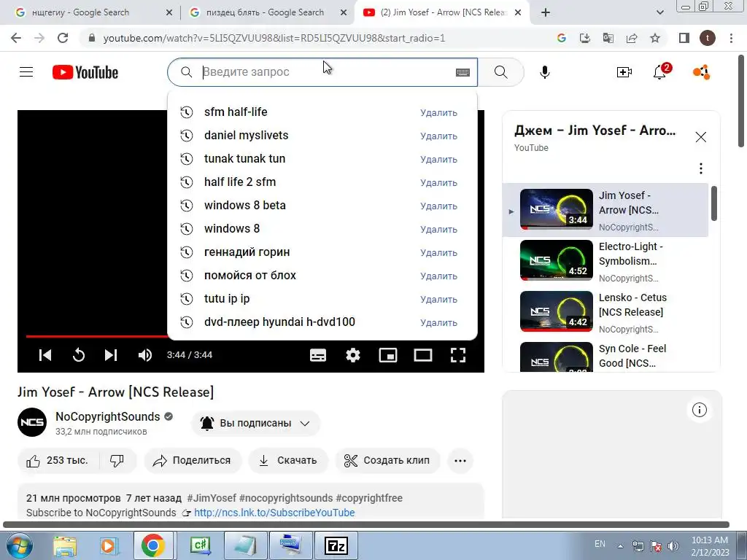
Task: Close the Джем playlist panel
Action: point(700,137)
